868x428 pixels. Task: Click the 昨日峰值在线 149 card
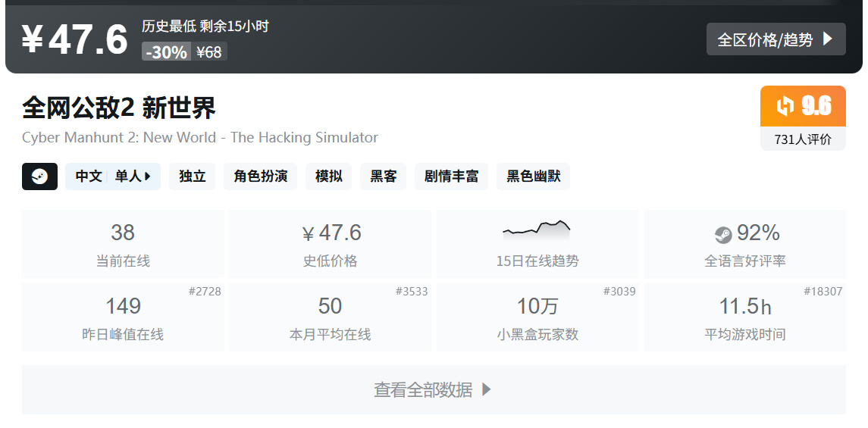click(x=123, y=317)
